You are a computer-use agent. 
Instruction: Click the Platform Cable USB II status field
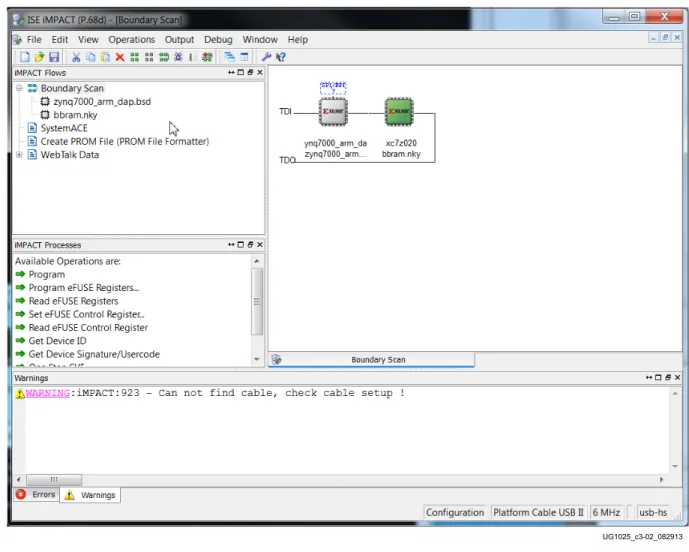[538, 512]
